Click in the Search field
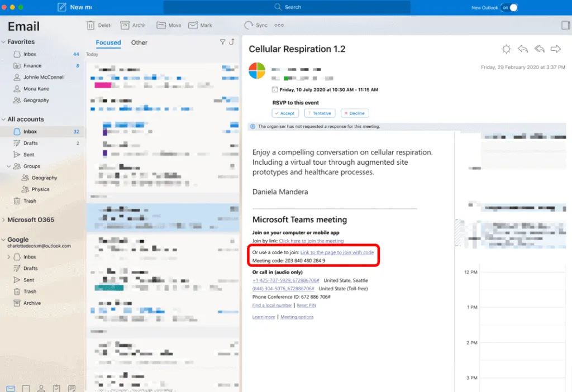 point(287,7)
